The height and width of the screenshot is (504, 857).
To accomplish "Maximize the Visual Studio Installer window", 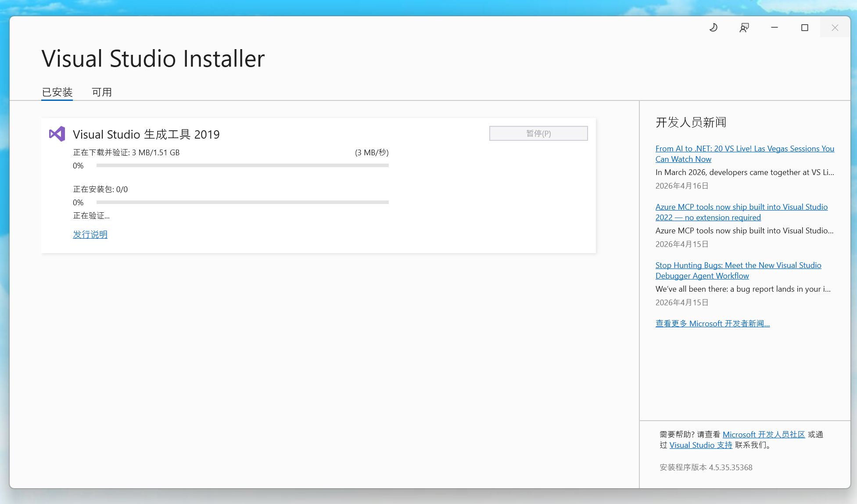I will tap(805, 28).
